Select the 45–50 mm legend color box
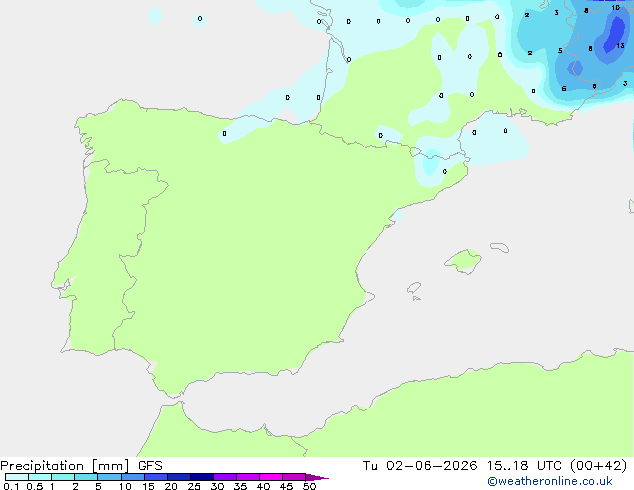This screenshot has height=490, width=634. coord(294,477)
